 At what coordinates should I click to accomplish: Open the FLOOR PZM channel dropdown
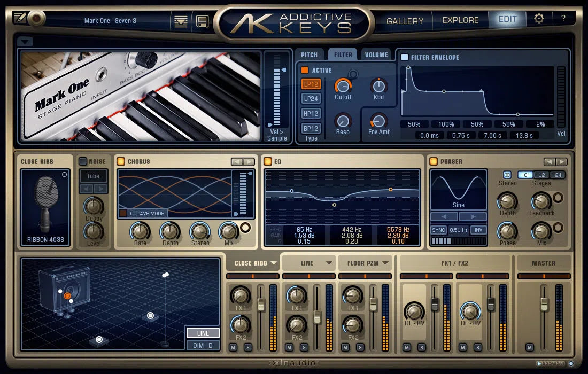click(365, 263)
